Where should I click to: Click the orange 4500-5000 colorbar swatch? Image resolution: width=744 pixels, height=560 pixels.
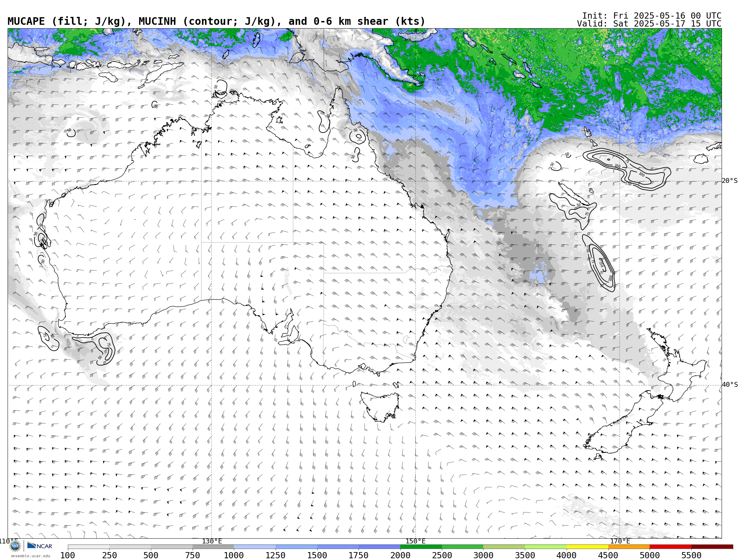[x=629, y=547]
